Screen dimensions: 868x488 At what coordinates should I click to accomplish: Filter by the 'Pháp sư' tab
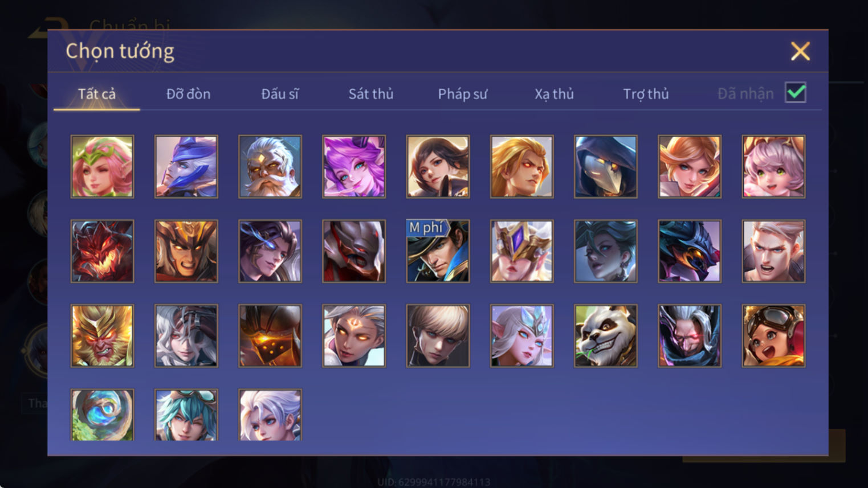[x=462, y=94]
